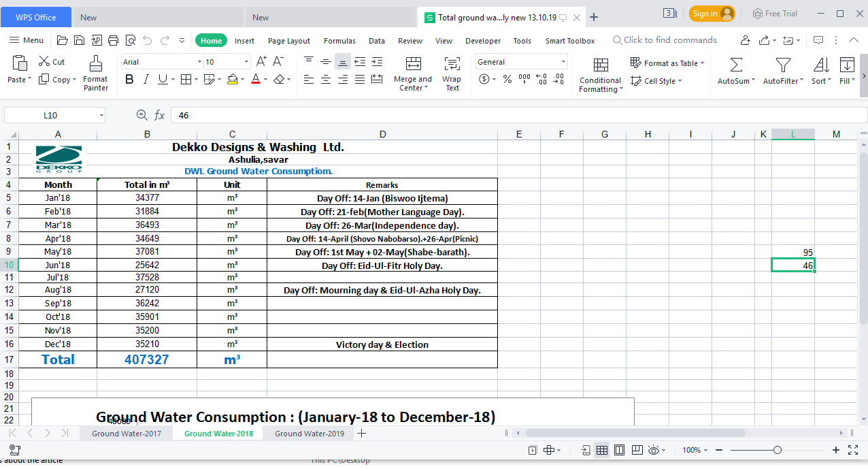The image size is (868, 469).
Task: Click the Redo arrow
Action: coord(165,40)
